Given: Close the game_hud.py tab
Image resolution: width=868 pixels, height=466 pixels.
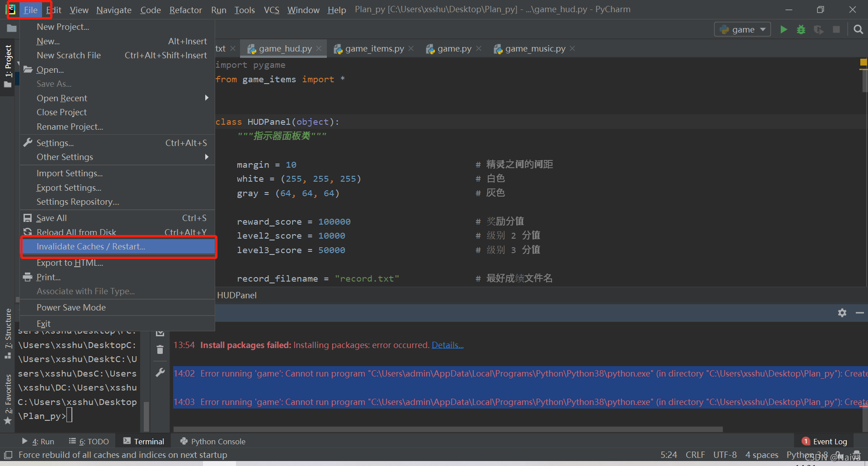Looking at the screenshot, I should 319,48.
